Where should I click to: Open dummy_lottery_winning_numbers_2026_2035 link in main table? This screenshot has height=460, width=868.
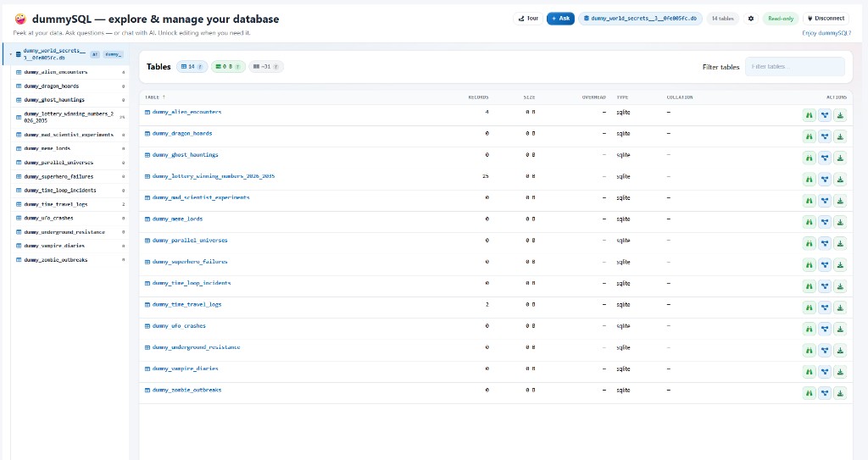tap(213, 176)
